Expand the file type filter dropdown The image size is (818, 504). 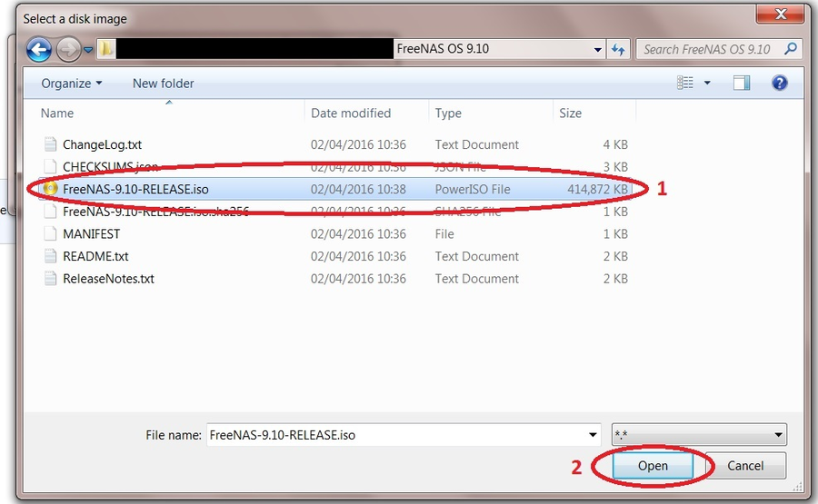[778, 435]
